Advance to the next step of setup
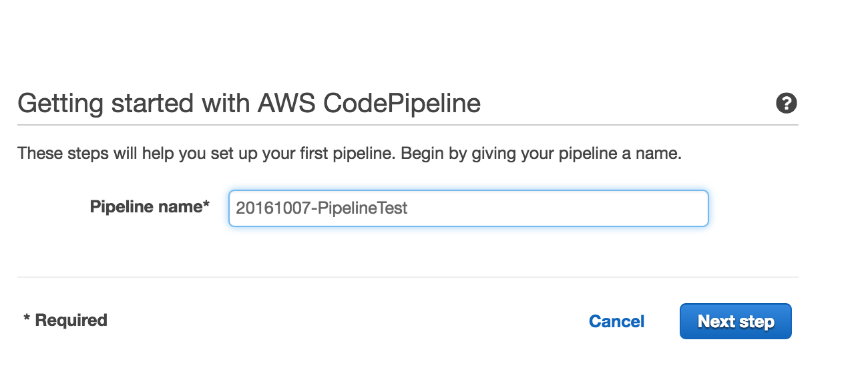868x382 pixels. pos(735,321)
